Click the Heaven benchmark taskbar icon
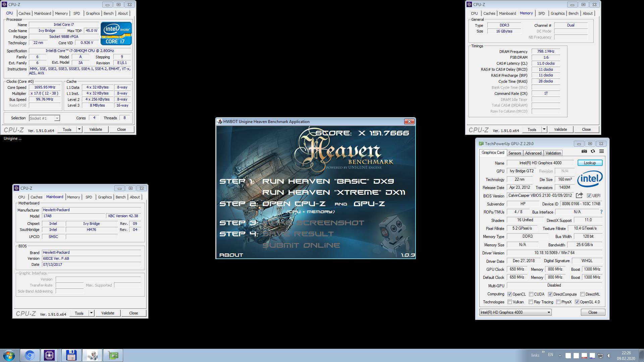Image resolution: width=644 pixels, height=362 pixels. coord(92,355)
